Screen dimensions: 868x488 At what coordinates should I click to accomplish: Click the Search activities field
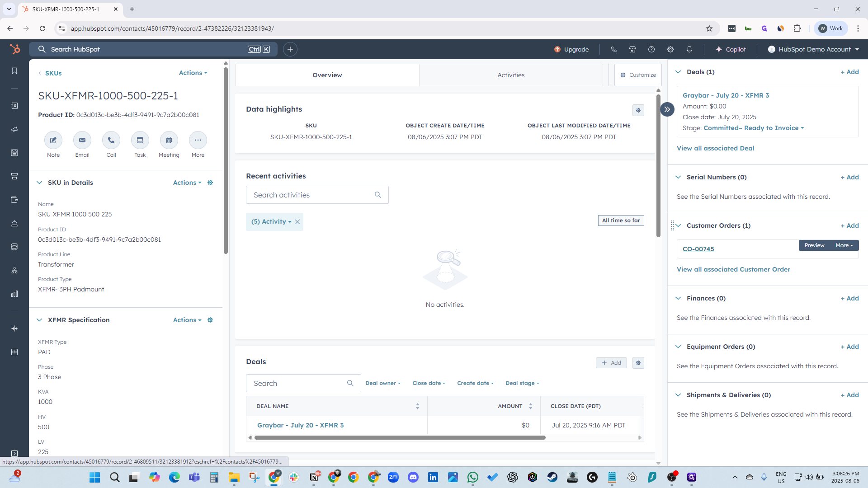312,195
